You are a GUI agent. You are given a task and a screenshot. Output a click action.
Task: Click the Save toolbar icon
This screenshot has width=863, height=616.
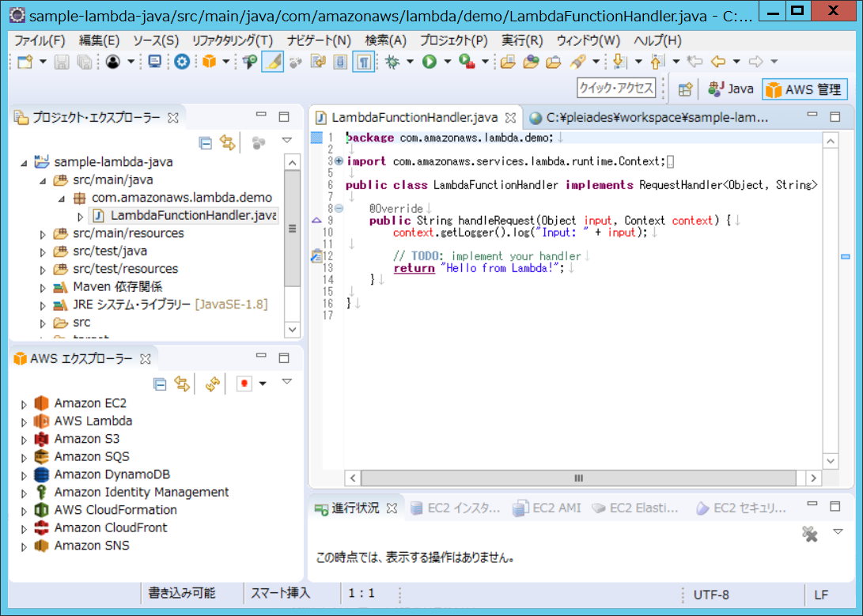click(62, 62)
